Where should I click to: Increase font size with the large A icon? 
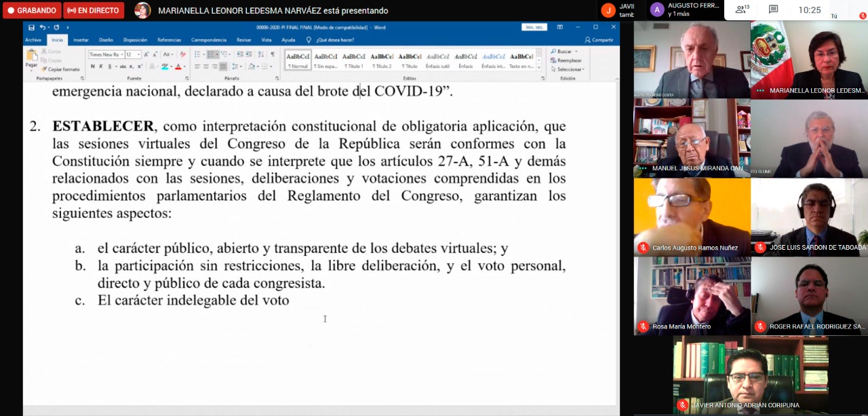(147, 54)
